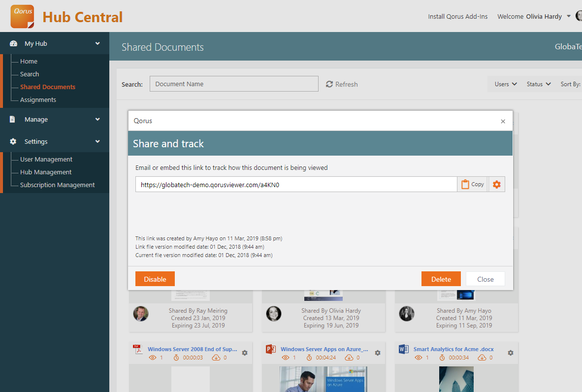Click the PDF icon of Windows Server 2008 document
This screenshot has height=392, width=582.
[x=138, y=349]
